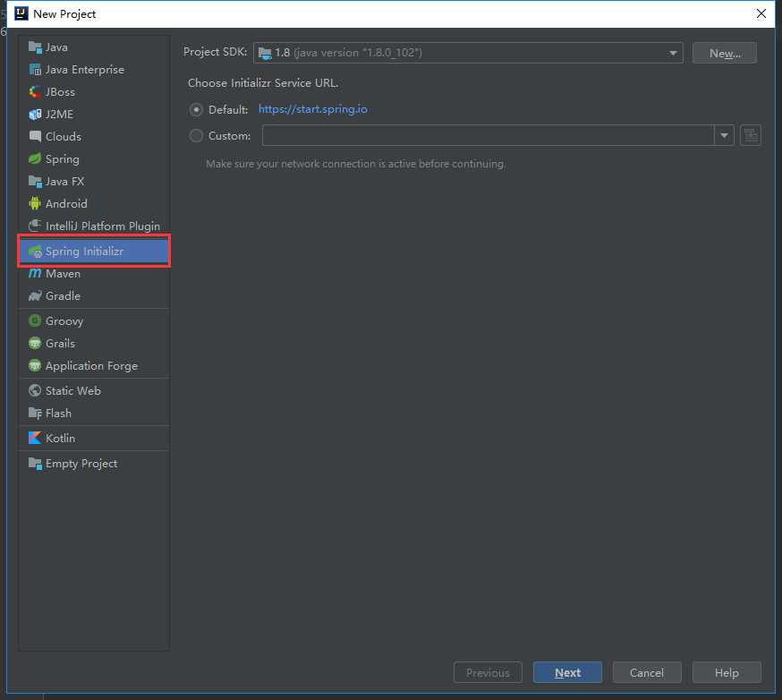Open the https://start.spring.io link
The image size is (782, 700).
tap(312, 109)
